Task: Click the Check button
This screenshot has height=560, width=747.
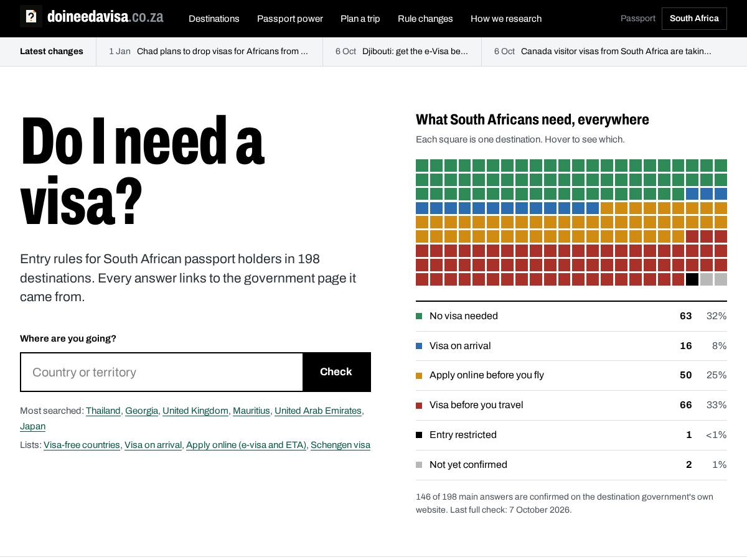Action: pos(336,372)
